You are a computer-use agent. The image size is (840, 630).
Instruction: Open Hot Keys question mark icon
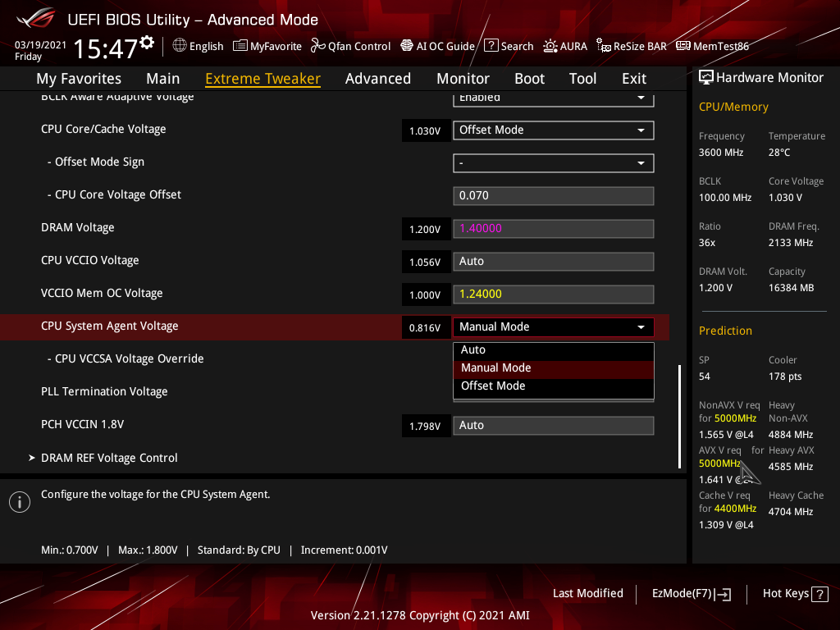coord(819,594)
